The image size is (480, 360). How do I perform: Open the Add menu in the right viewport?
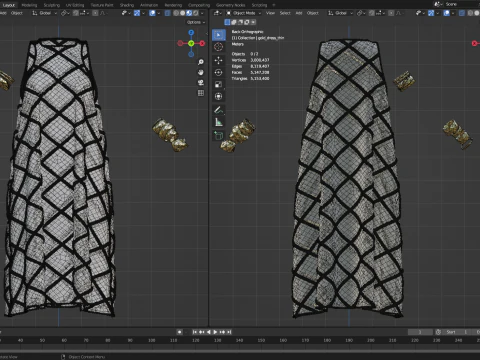[299, 13]
